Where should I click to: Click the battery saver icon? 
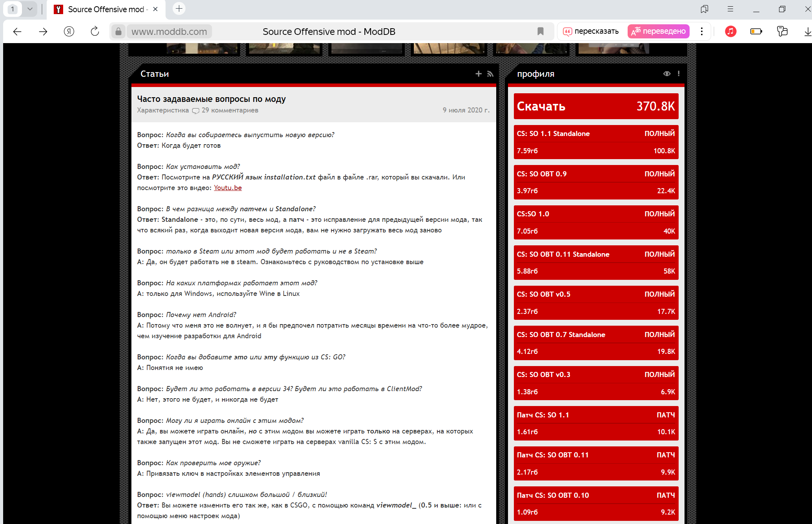click(x=756, y=31)
